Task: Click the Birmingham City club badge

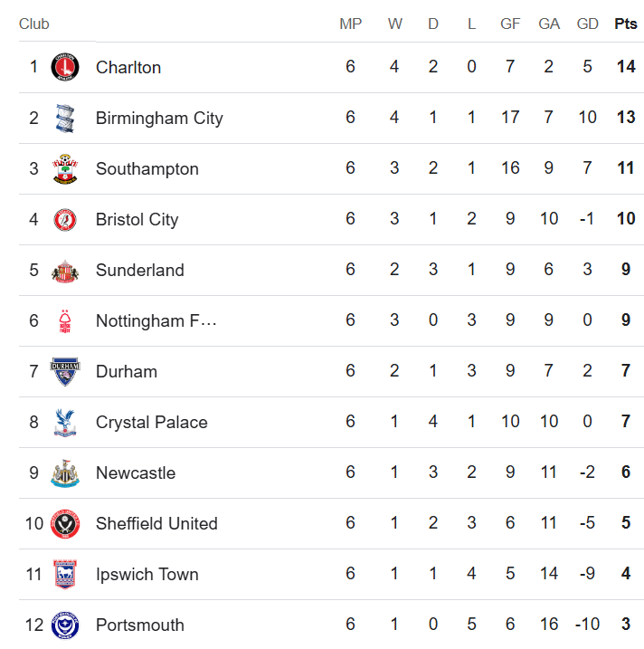Action: (x=65, y=119)
